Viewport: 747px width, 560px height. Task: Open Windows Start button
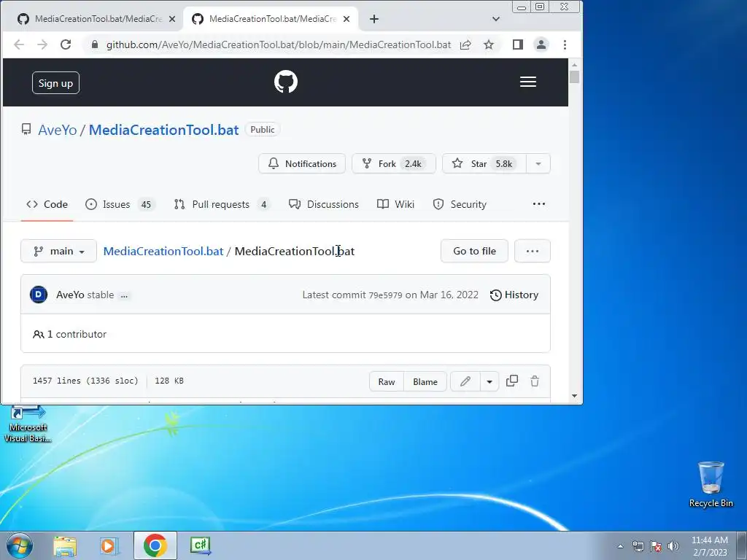pos(20,545)
